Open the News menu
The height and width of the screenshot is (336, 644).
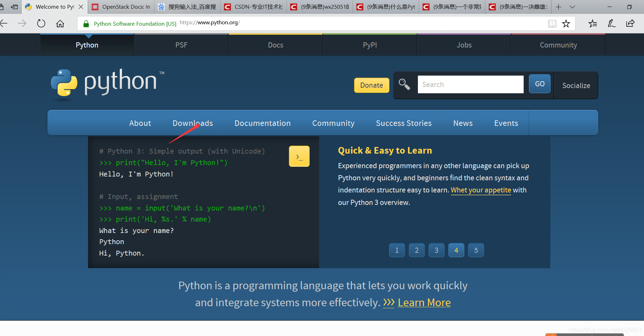463,123
